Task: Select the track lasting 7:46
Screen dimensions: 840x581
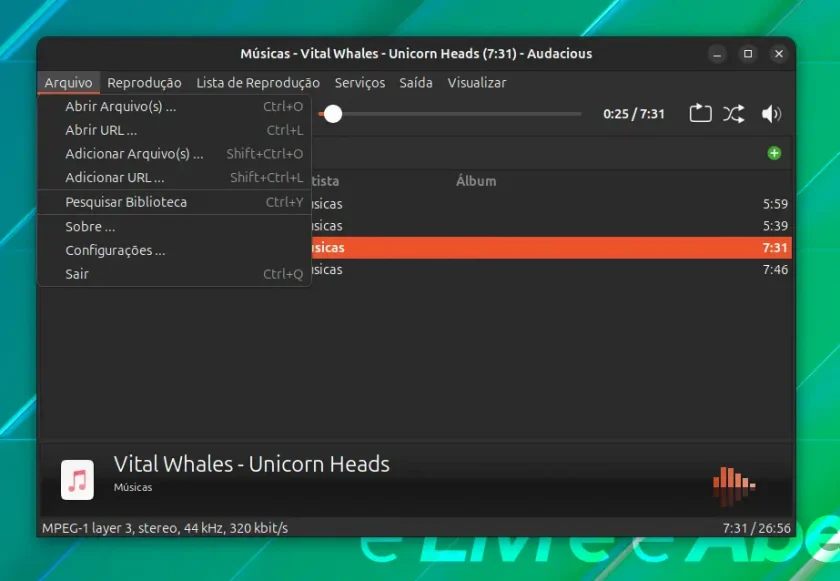Action: point(551,269)
